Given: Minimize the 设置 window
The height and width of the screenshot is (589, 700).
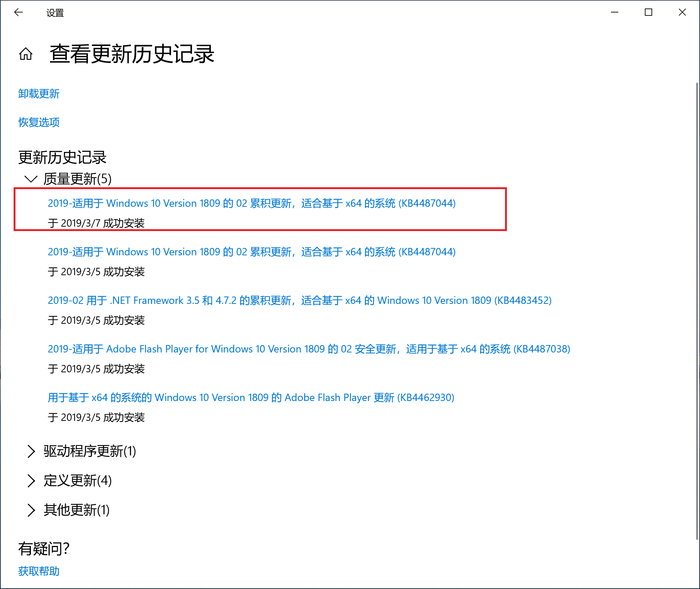Looking at the screenshot, I should (x=614, y=13).
